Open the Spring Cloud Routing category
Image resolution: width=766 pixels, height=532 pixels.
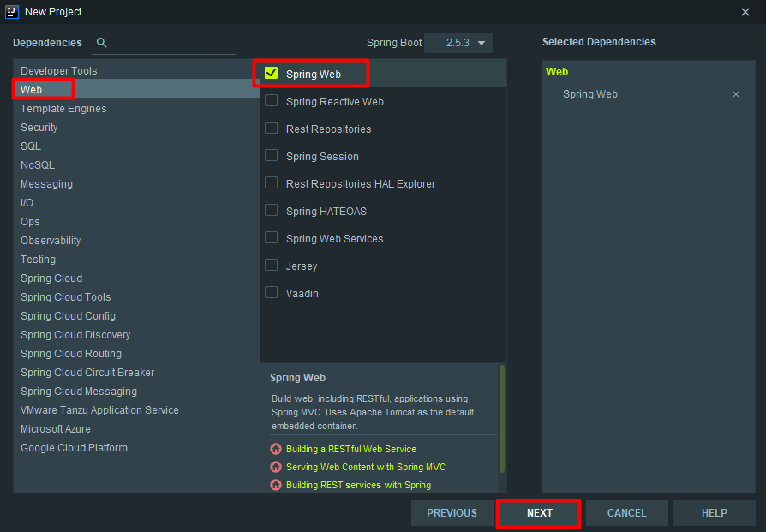tap(136, 354)
